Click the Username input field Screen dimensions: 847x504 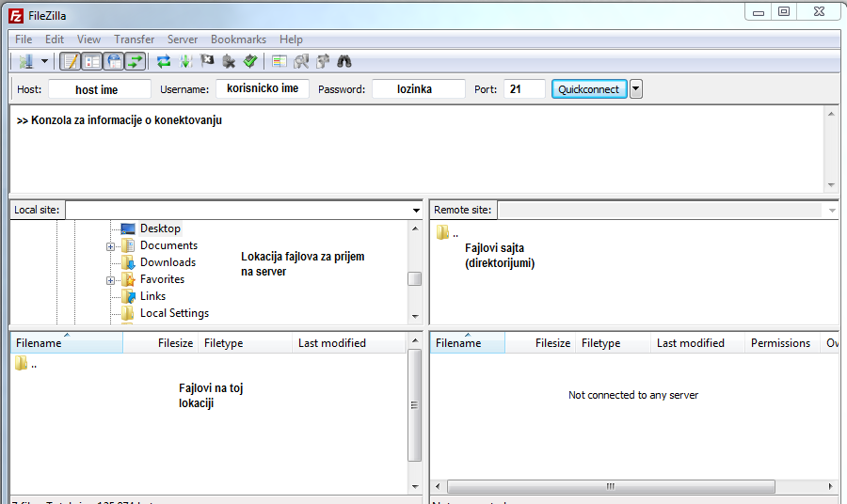(263, 88)
